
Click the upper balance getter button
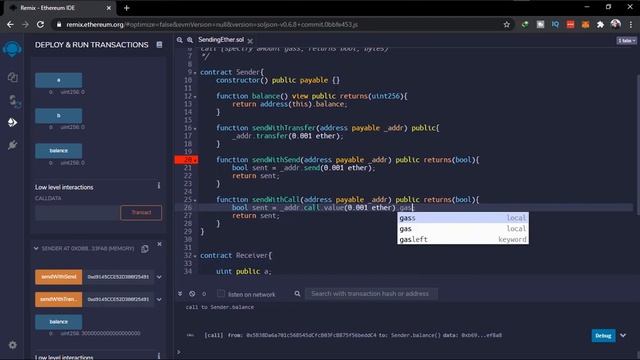pyautogui.click(x=58, y=151)
